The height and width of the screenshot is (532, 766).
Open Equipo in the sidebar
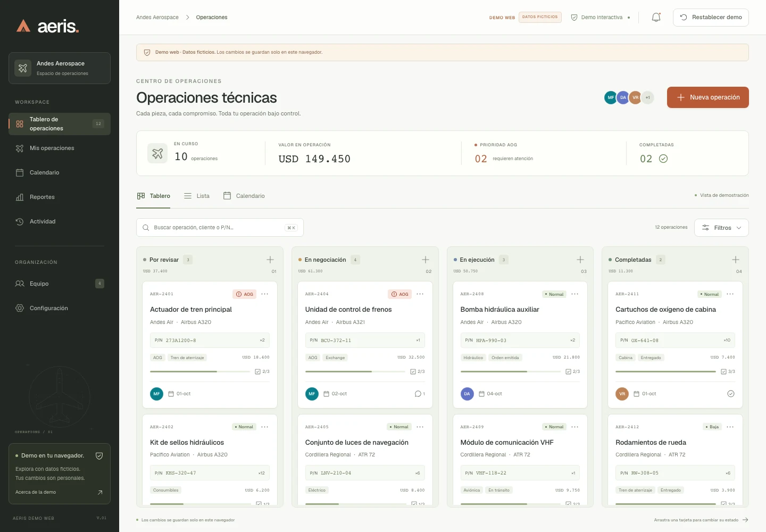coord(60,284)
